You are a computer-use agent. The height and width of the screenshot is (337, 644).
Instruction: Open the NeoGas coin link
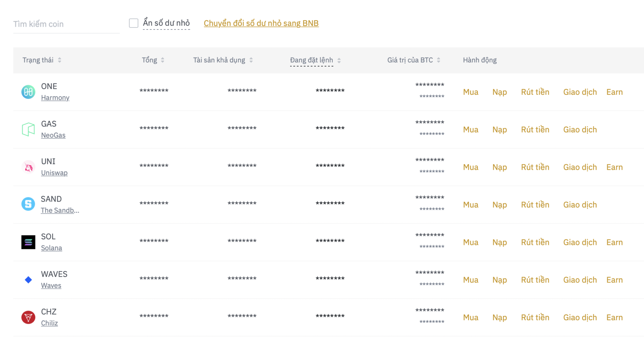pyautogui.click(x=53, y=135)
